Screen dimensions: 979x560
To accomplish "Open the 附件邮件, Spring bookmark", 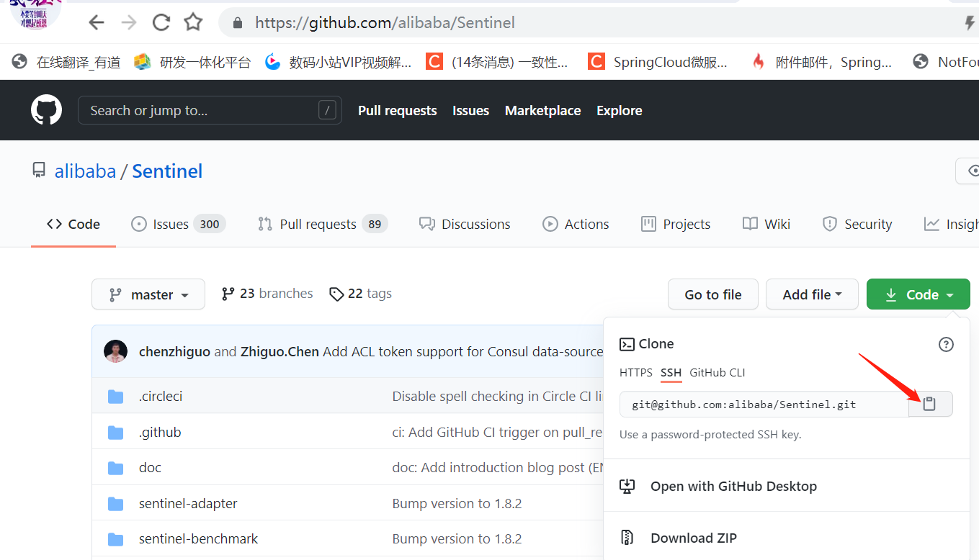I will (821, 63).
